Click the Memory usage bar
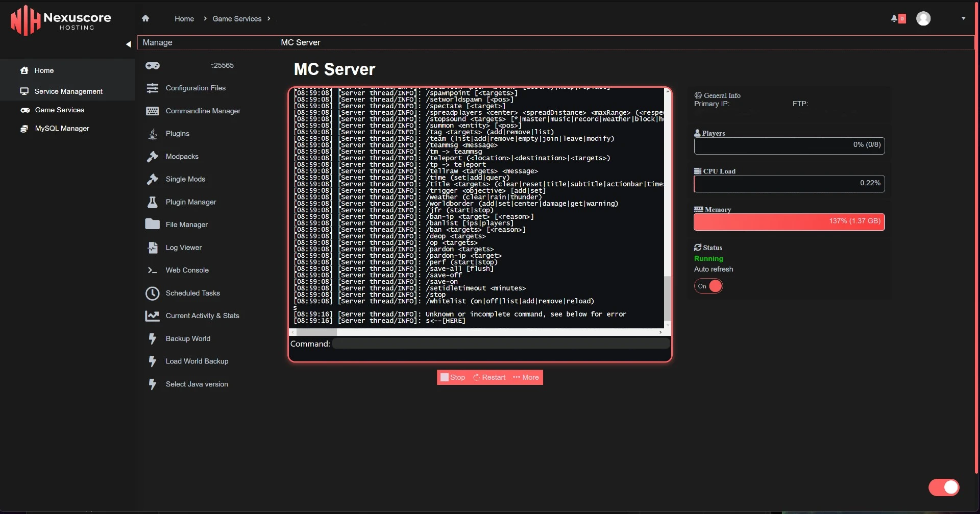 789,222
